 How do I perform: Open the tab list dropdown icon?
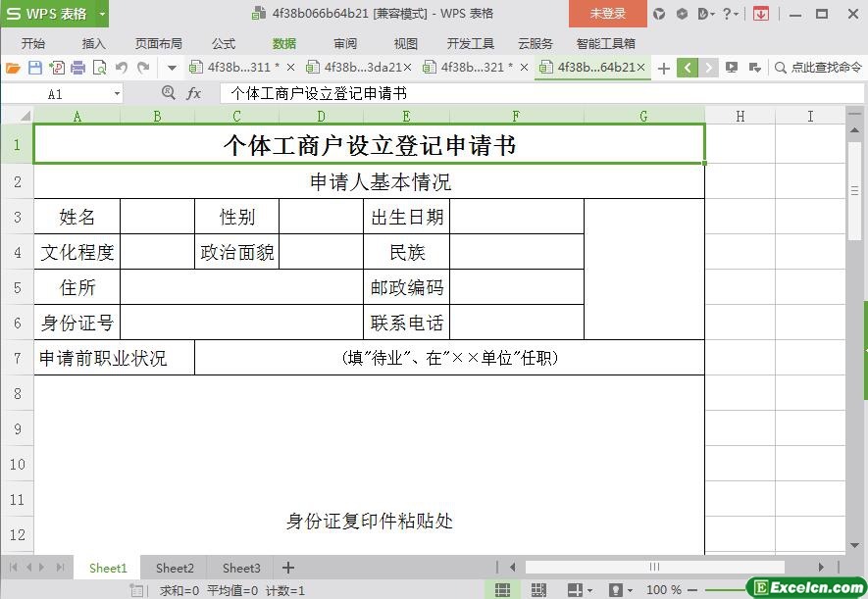pos(755,68)
